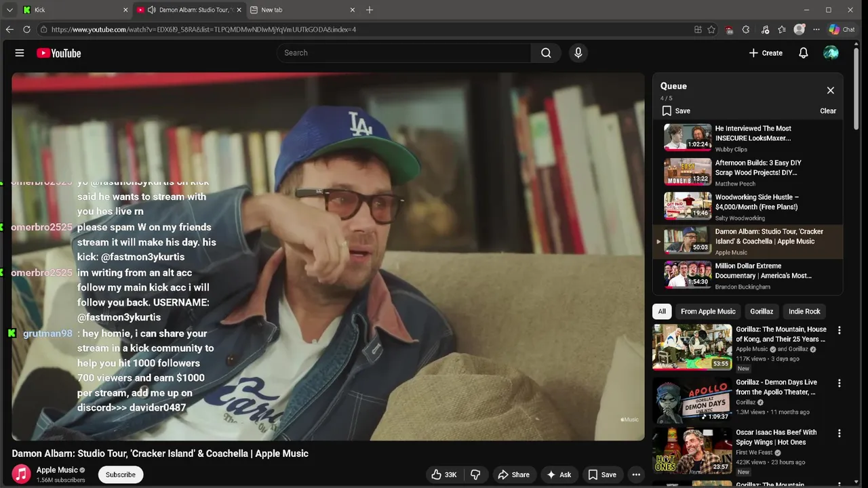Save the video using bookmark button

pyautogui.click(x=602, y=474)
